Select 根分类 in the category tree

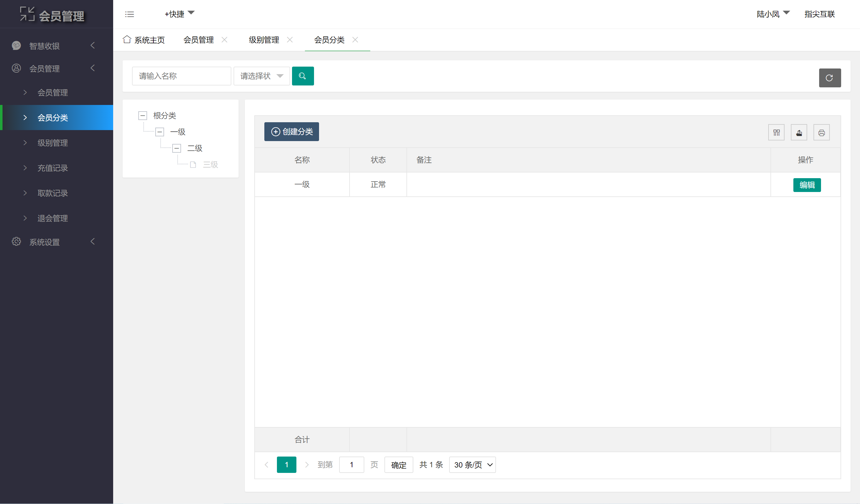164,116
